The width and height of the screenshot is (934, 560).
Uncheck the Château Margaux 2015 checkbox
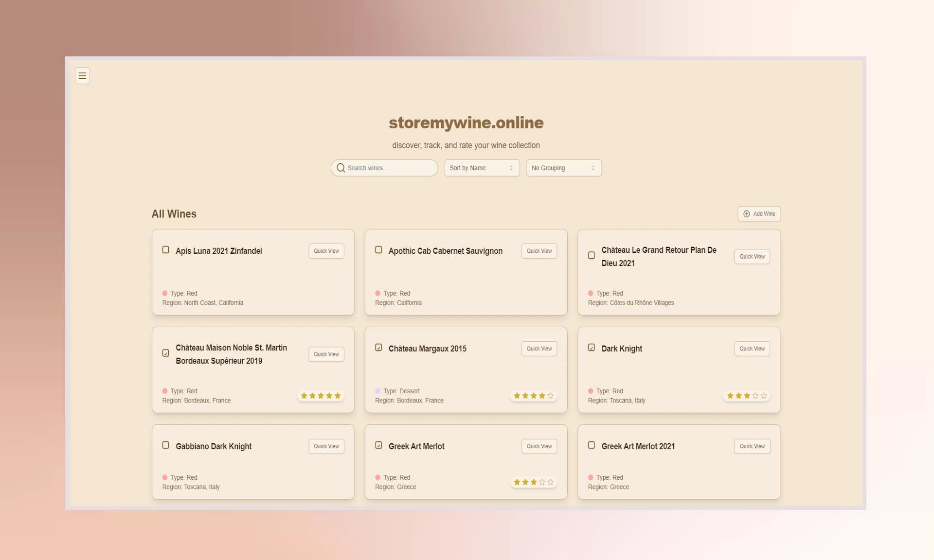378,347
